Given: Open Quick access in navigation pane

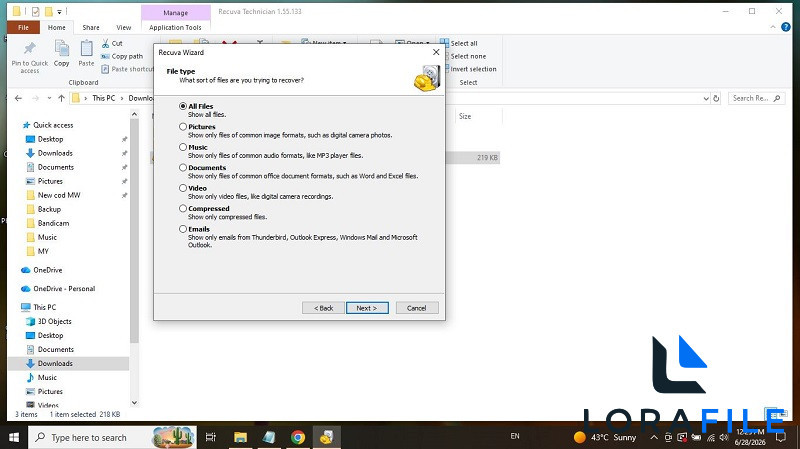Looking at the screenshot, I should tap(53, 125).
